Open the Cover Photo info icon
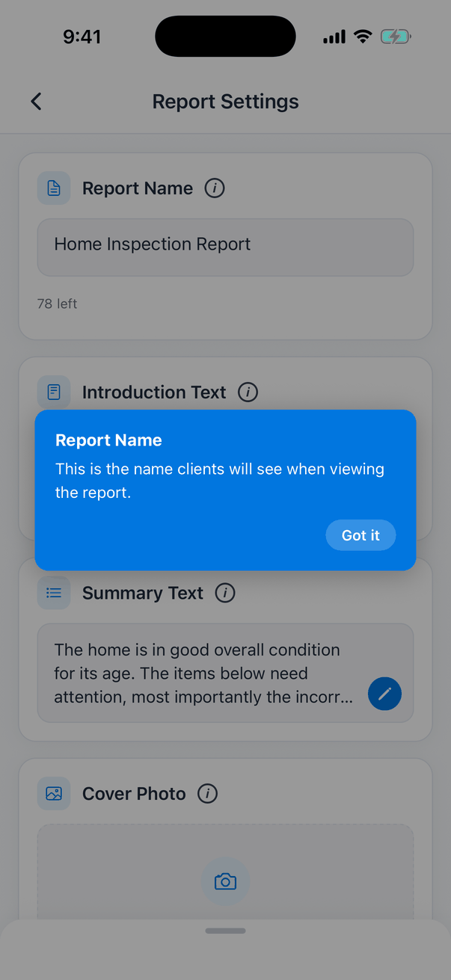 (208, 793)
